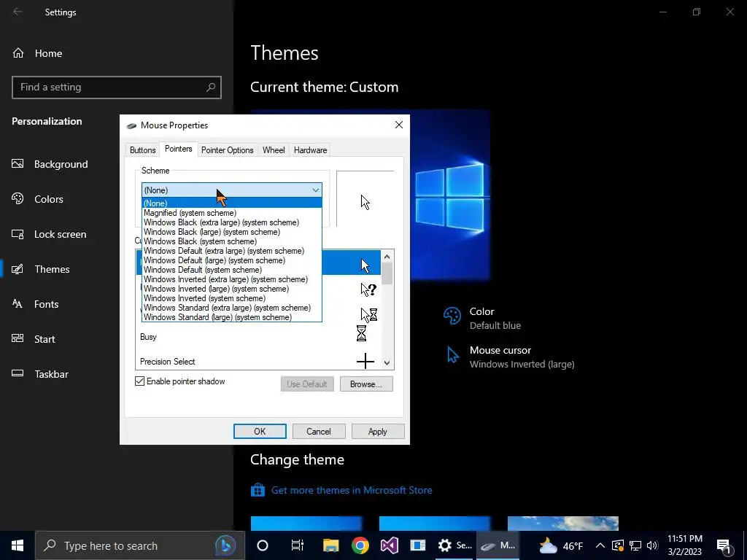Open the clock showing 11:51 PM

click(x=684, y=545)
